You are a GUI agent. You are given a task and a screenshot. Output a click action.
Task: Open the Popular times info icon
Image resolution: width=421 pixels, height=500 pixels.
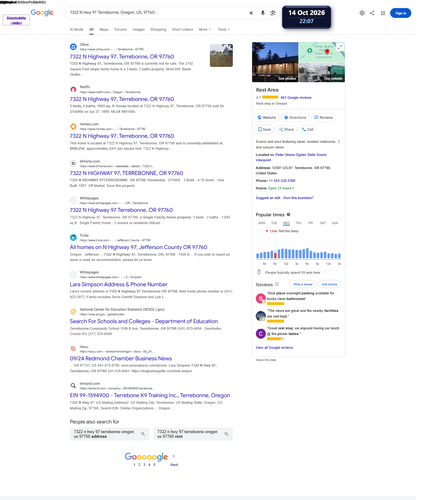click(x=288, y=214)
